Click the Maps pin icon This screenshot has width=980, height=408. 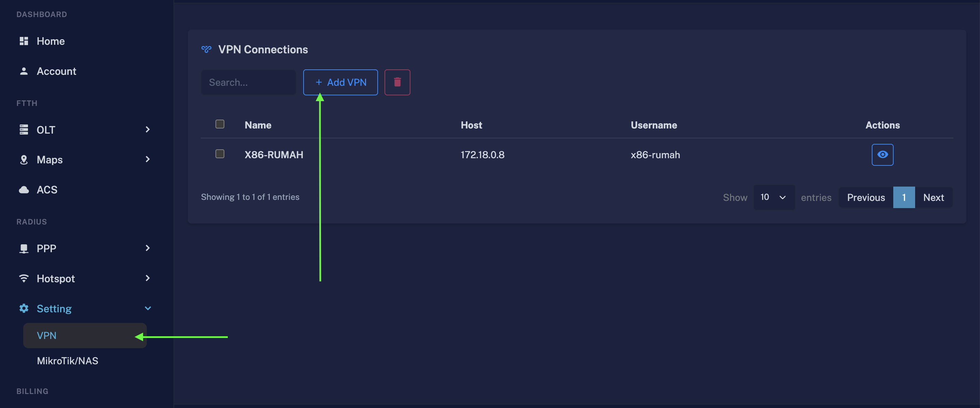24,160
